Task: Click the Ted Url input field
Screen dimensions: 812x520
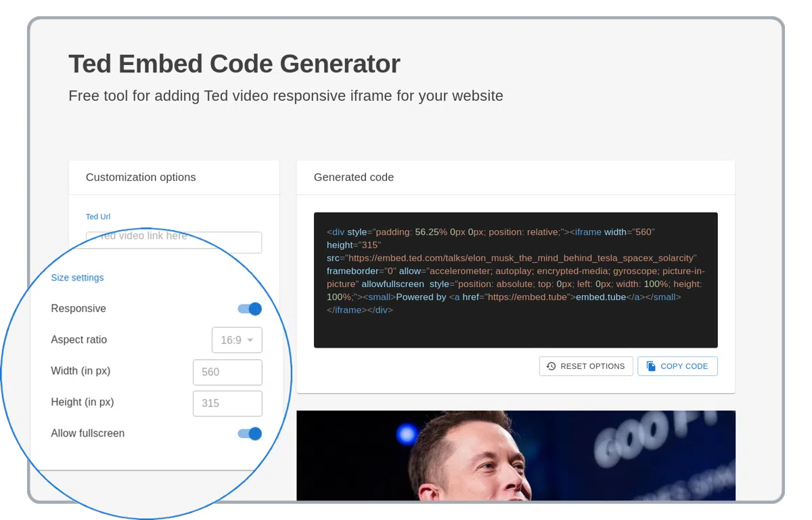Action: 174,242
